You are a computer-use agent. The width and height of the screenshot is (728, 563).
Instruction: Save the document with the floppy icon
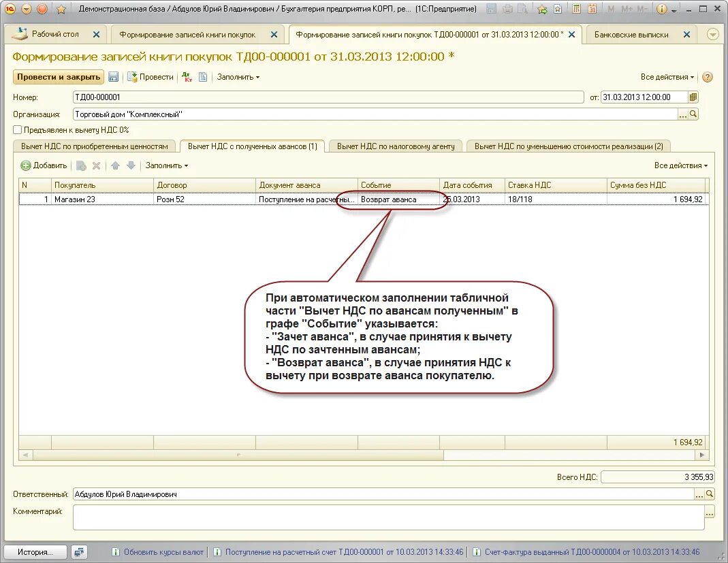point(113,77)
